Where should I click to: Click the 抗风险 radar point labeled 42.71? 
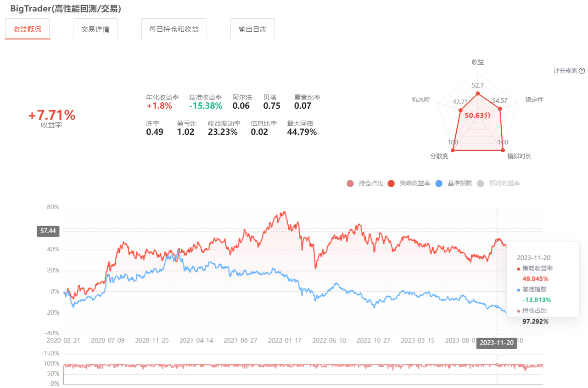[x=460, y=110]
